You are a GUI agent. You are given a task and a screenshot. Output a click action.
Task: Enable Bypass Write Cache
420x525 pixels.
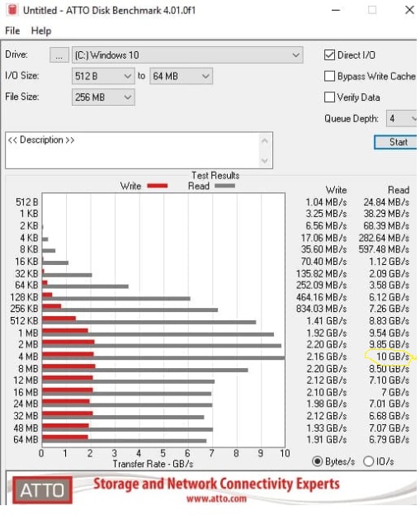point(329,76)
